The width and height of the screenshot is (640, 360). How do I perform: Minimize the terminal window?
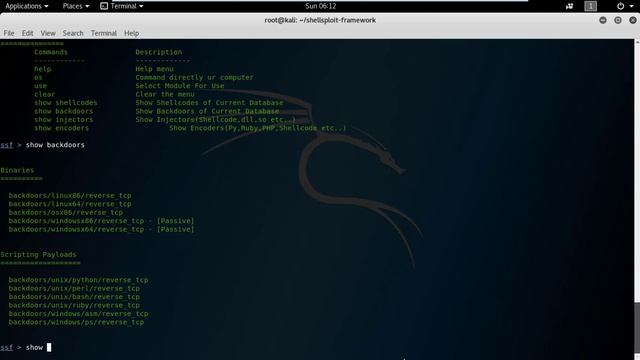602,20
